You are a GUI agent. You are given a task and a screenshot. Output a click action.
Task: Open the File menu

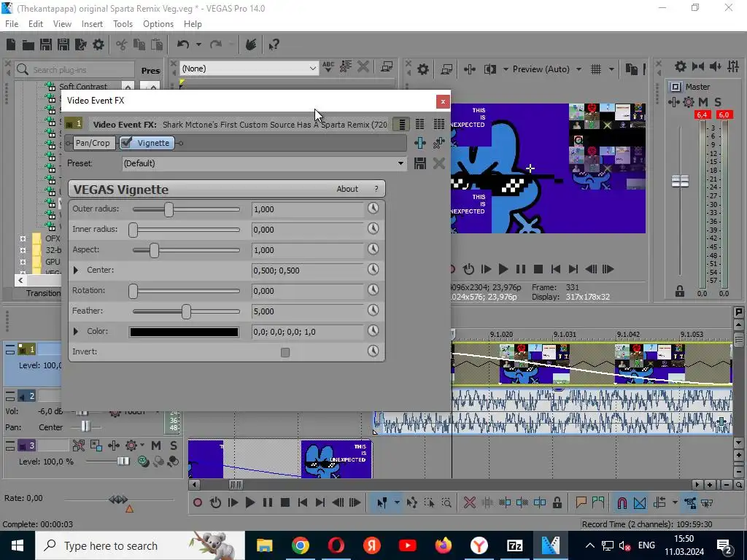click(x=12, y=24)
